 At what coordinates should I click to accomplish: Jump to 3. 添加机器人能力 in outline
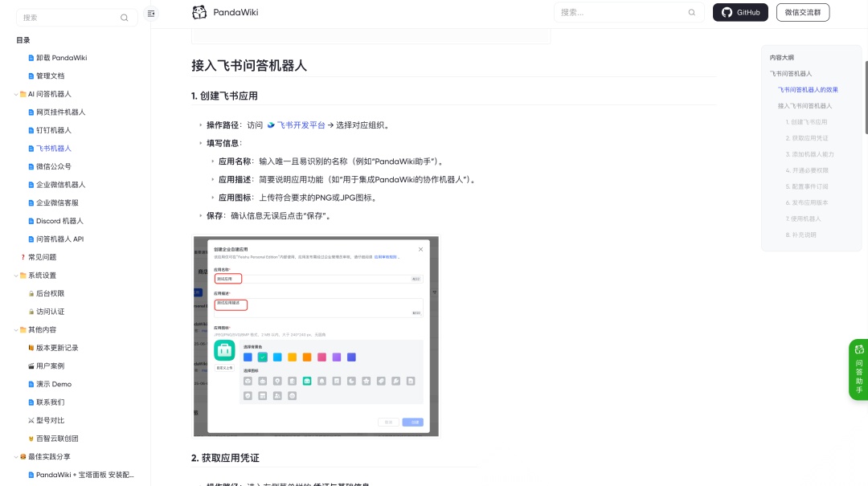coord(809,154)
